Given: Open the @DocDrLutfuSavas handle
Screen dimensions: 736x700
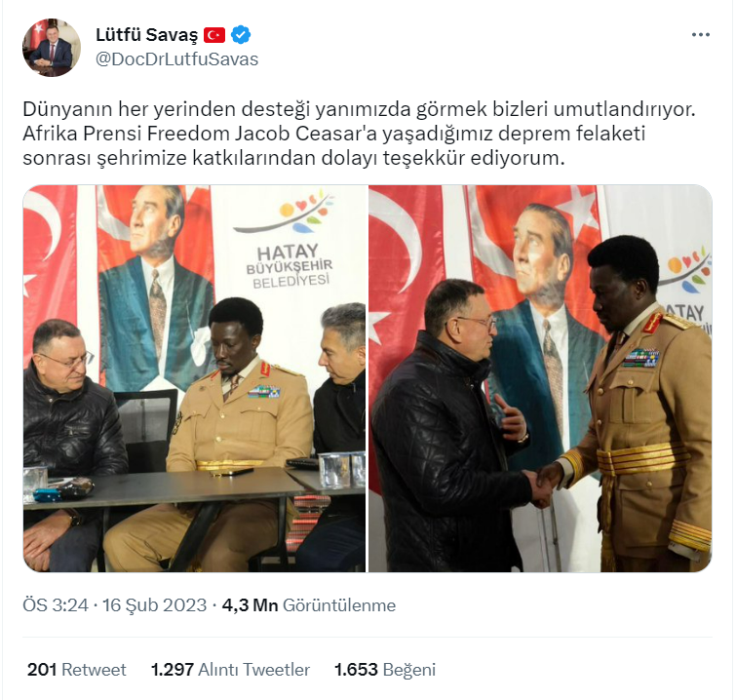Looking at the screenshot, I should coord(177,59).
